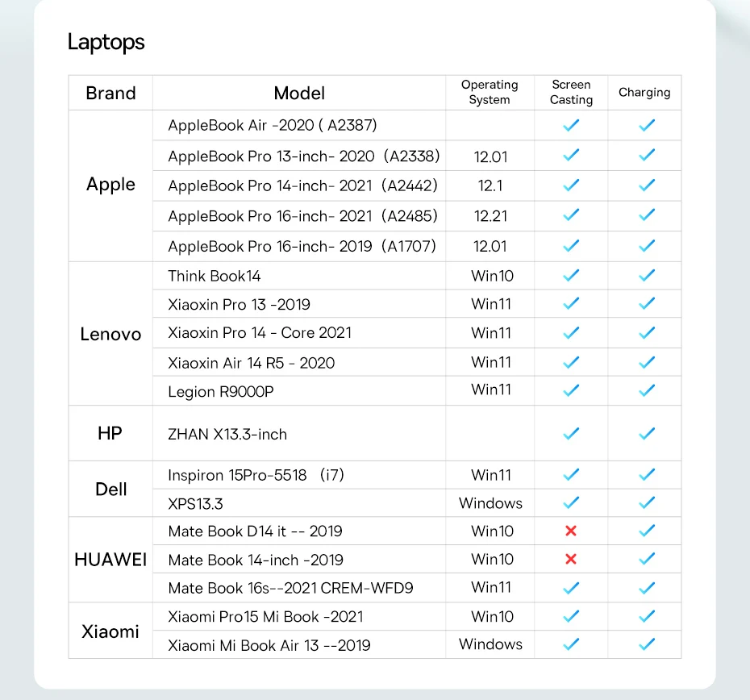Click the Laptops heading
This screenshot has width=750, height=700.
point(106,42)
